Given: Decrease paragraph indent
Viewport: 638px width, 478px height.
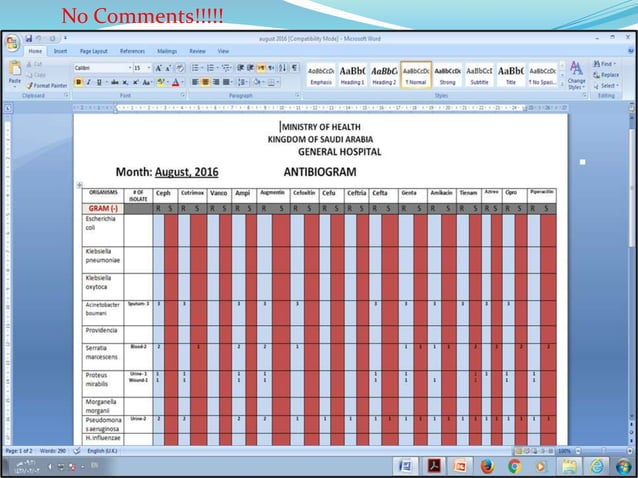Looking at the screenshot, I should click(240, 68).
